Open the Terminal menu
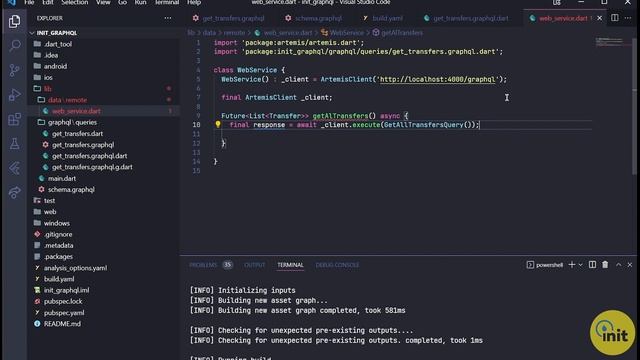 167,2
